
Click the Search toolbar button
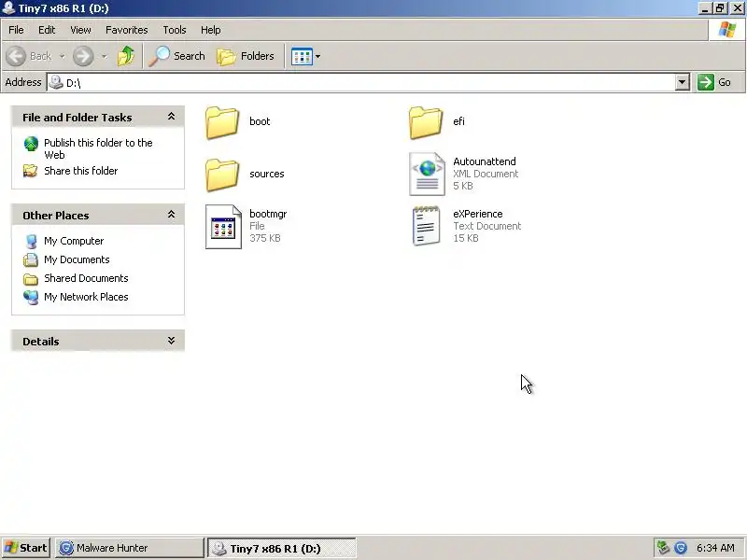pos(176,56)
